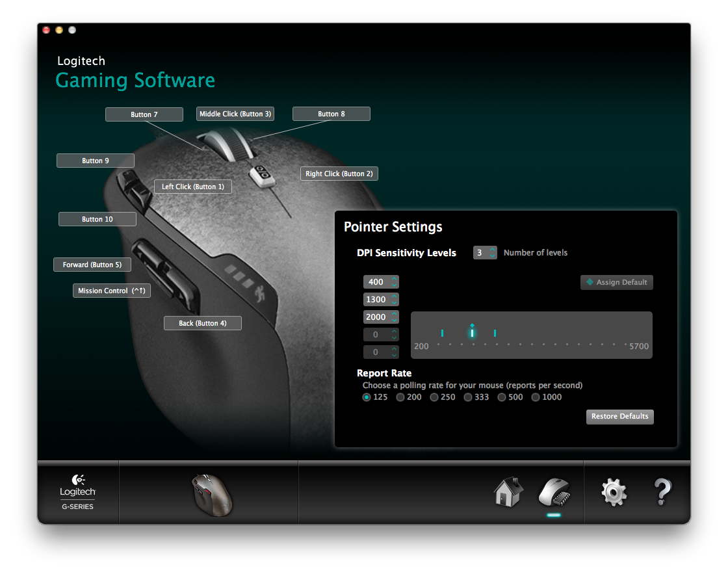This screenshot has height=576, width=728.
Task: Click the Forward (Button 5) label
Action: point(92,265)
